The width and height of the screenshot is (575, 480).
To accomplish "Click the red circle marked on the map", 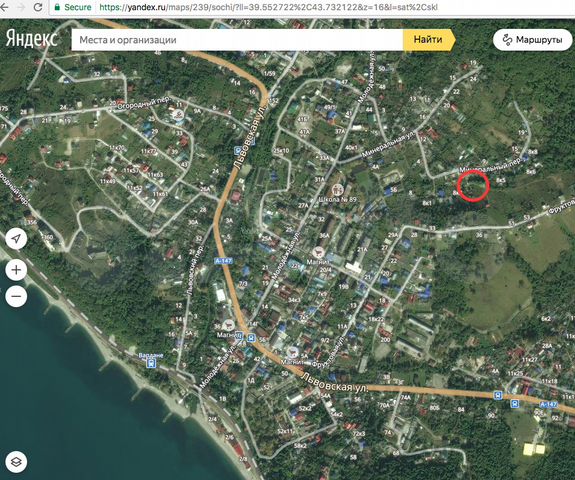I will tap(473, 186).
